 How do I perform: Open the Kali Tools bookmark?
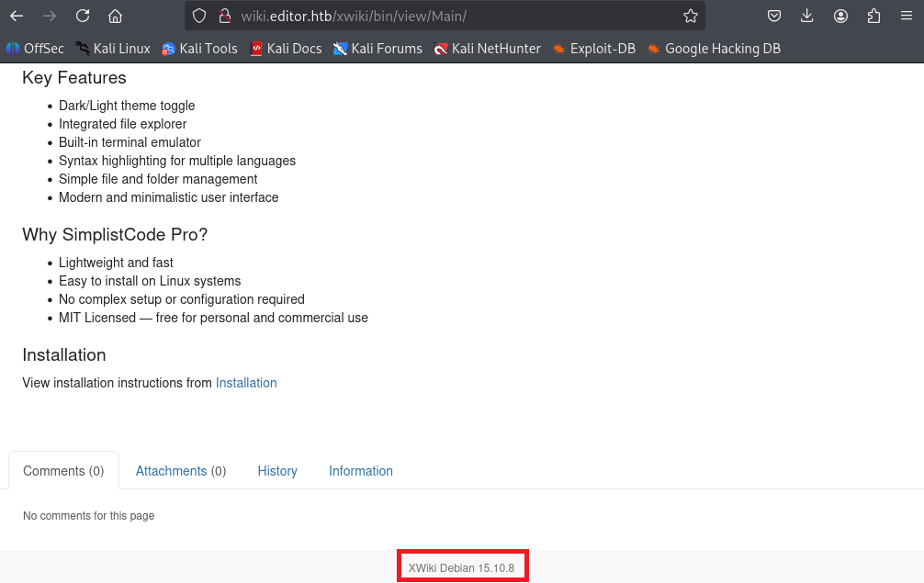[199, 49]
